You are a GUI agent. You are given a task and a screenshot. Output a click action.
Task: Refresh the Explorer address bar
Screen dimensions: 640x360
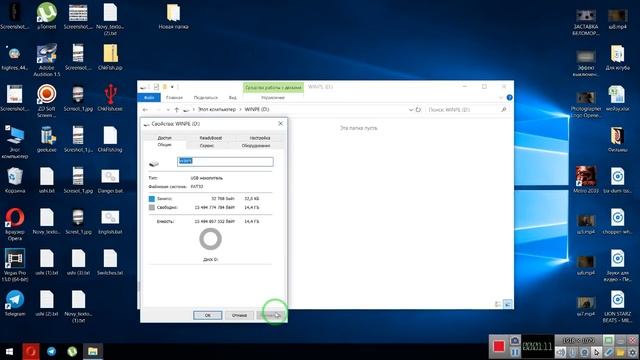418,110
